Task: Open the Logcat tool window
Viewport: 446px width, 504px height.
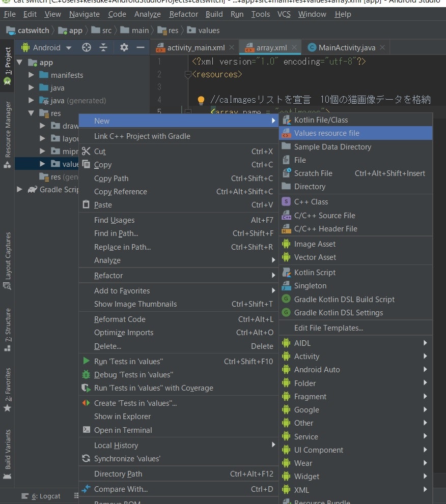Action: [x=41, y=496]
